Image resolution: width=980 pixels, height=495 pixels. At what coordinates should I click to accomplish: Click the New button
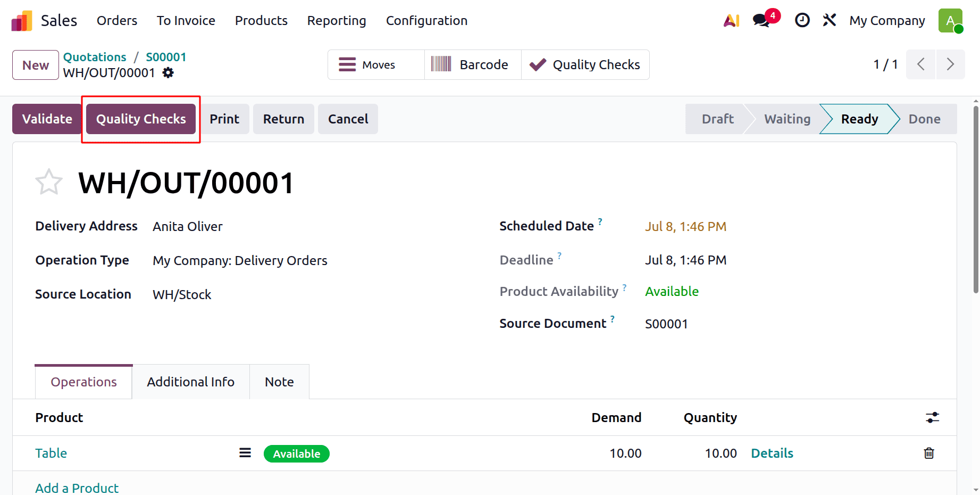click(x=36, y=65)
